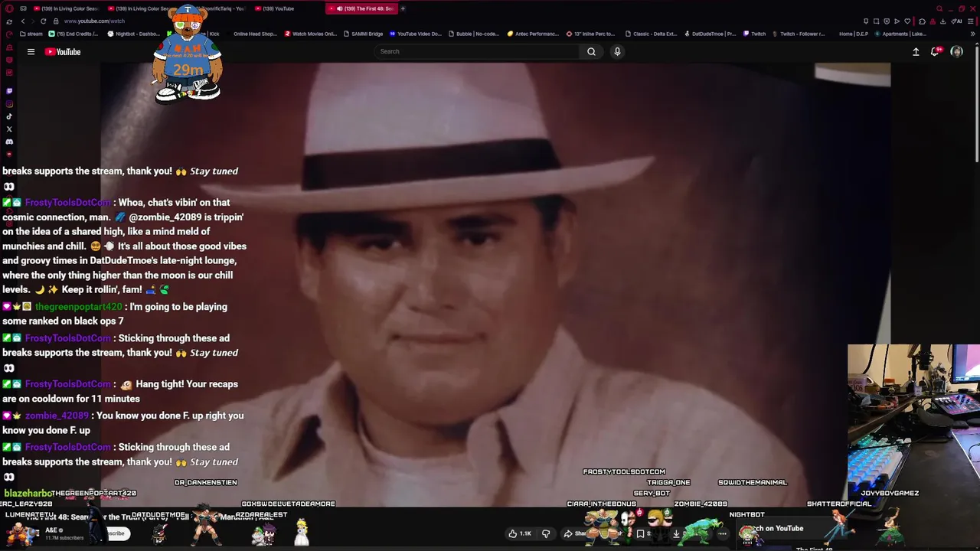Click the address bar URL www.youtube.com/watch
Screen dimensions: 980x551
tap(94, 21)
